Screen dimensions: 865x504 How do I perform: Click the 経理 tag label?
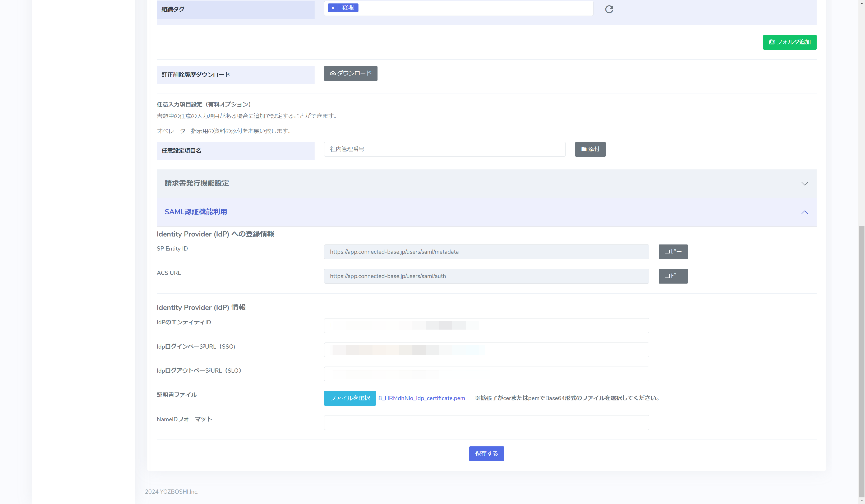point(348,8)
